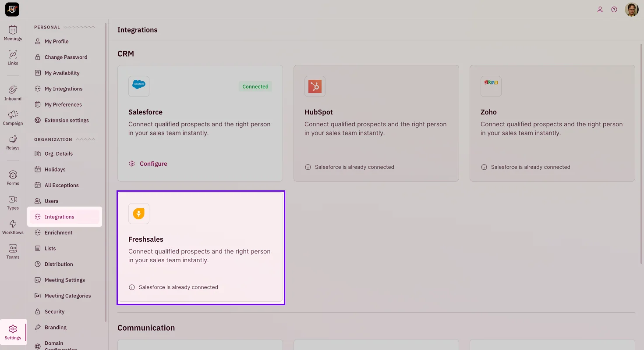This screenshot has height=350, width=644.
Task: Open the user profile avatar menu
Action: coord(631,9)
